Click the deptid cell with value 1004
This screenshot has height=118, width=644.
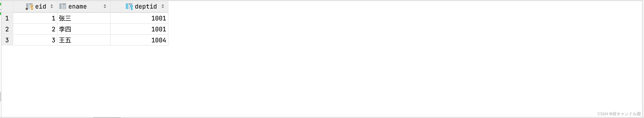point(139,40)
